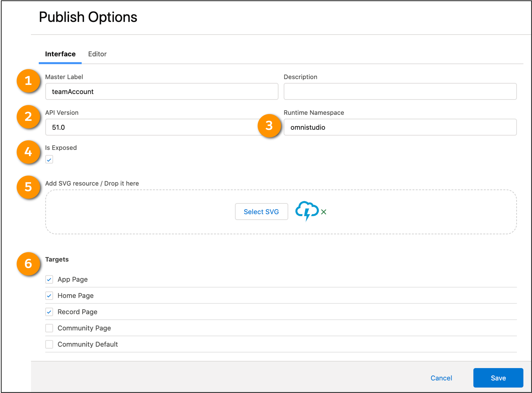This screenshot has height=393, width=532.
Task: Toggle the Record Page checkbox
Action: [49, 312]
